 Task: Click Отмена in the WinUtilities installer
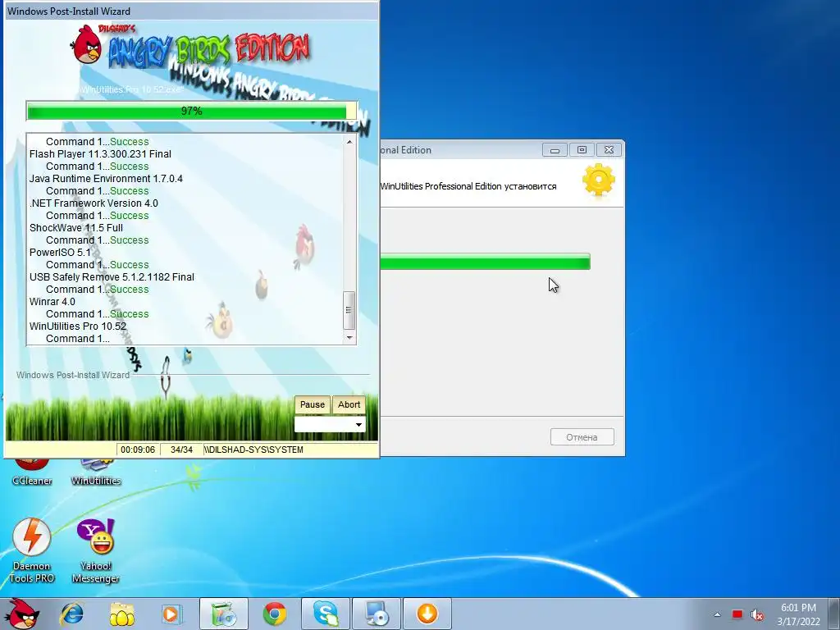[x=582, y=437]
